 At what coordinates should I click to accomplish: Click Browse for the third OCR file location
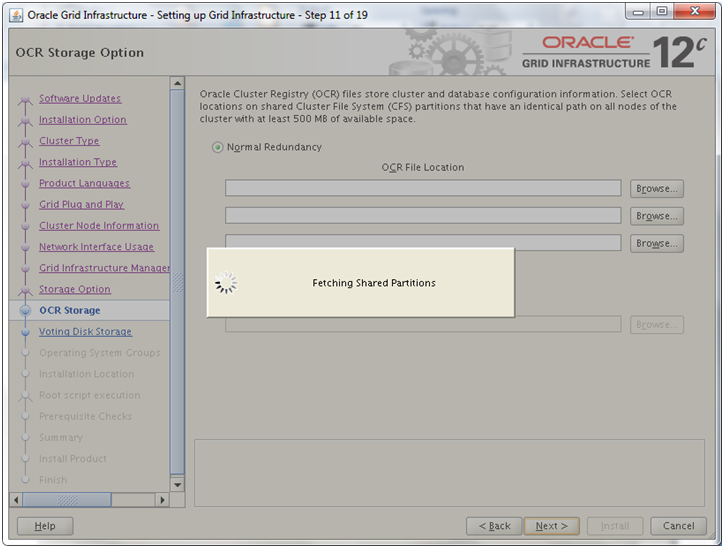click(657, 243)
